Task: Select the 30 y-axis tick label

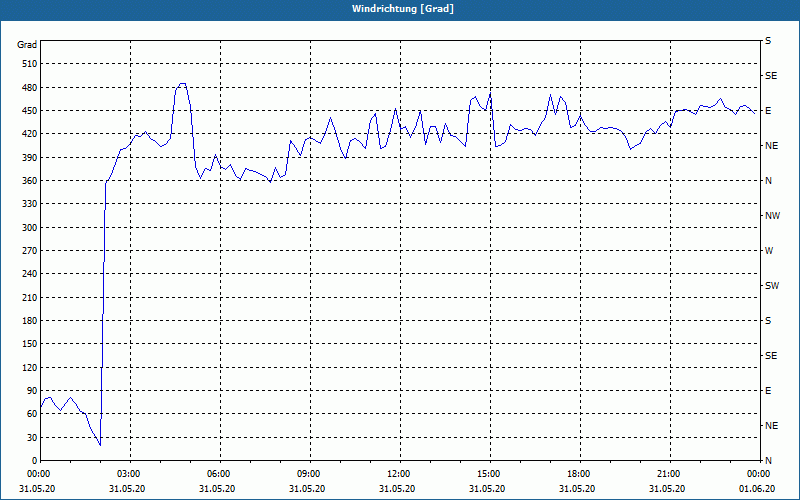Action: 32,437
